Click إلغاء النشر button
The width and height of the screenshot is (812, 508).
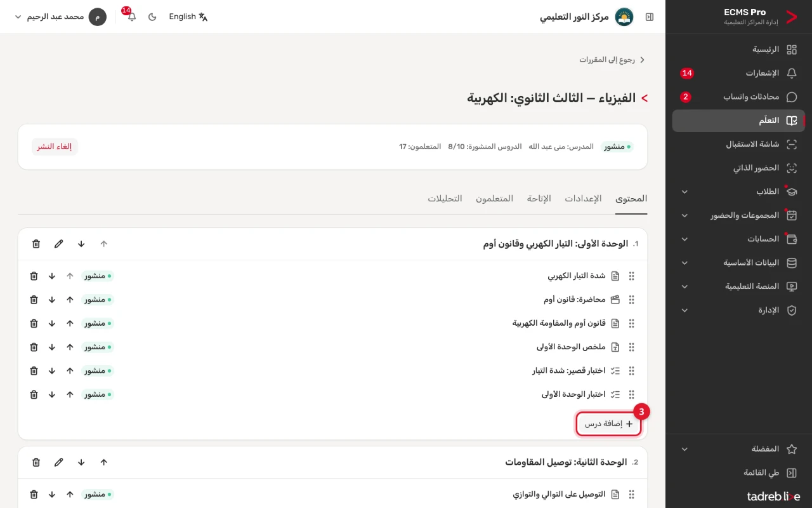point(55,147)
